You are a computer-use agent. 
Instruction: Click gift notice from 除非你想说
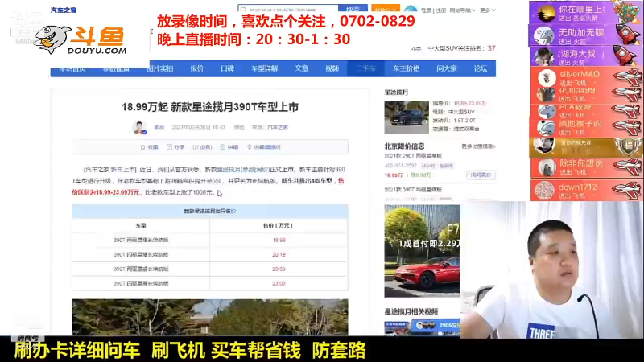(x=586, y=167)
